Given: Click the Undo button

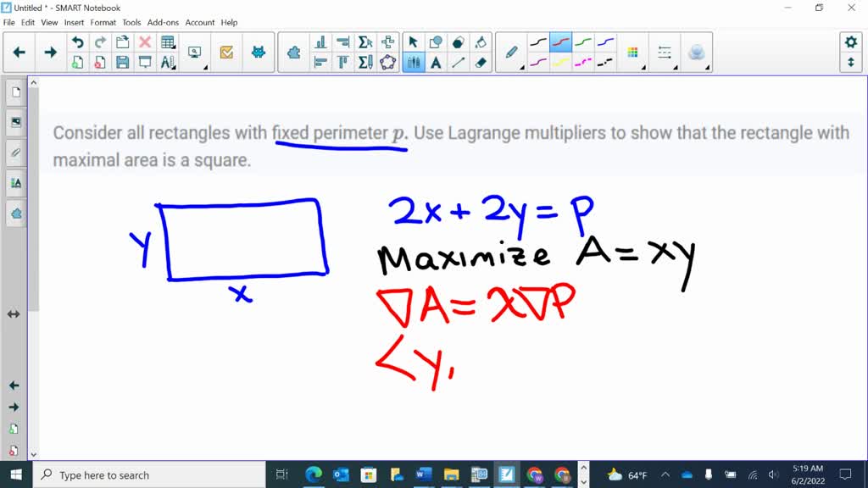Looking at the screenshot, I should click(x=78, y=42).
